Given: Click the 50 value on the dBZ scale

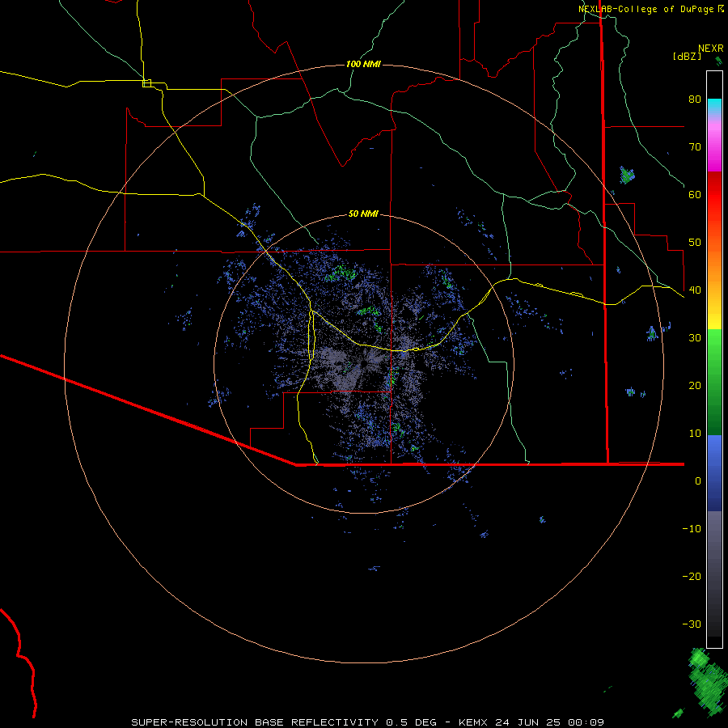Looking at the screenshot, I should 695,243.
